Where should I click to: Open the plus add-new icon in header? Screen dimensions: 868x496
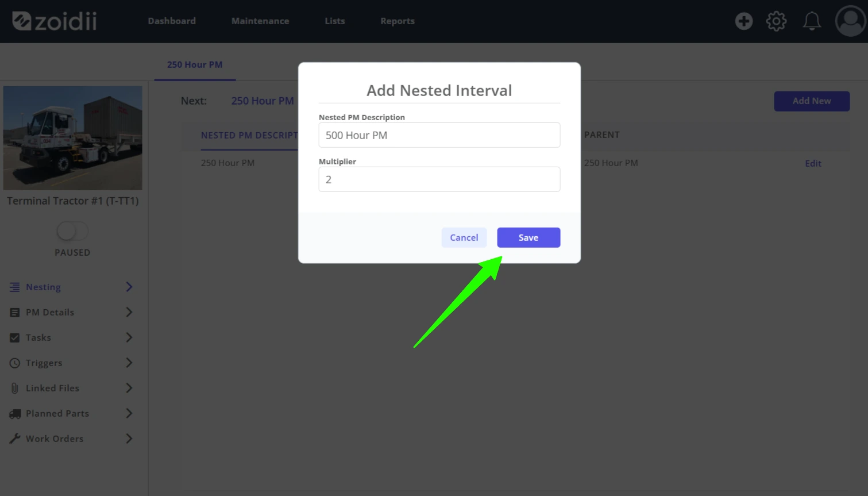pyautogui.click(x=744, y=21)
